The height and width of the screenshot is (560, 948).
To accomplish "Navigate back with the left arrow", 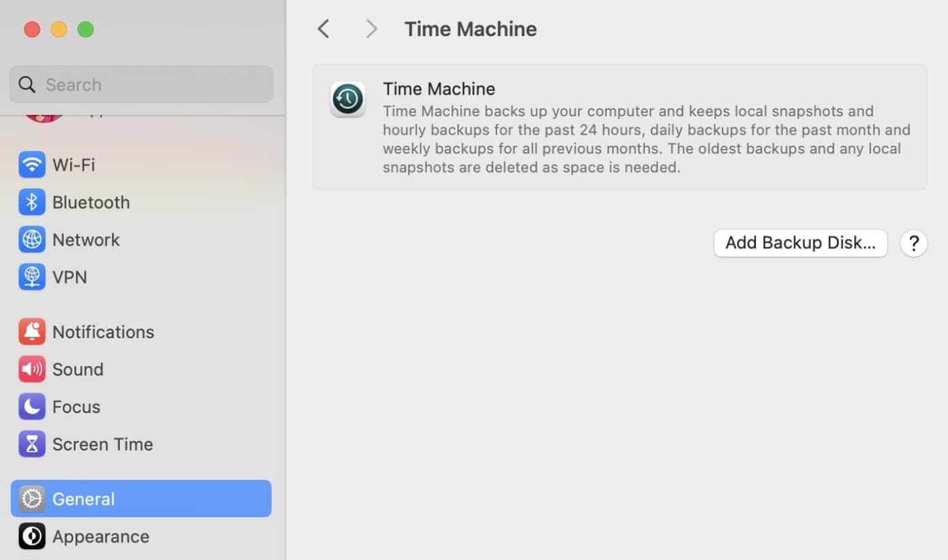I will pos(323,29).
